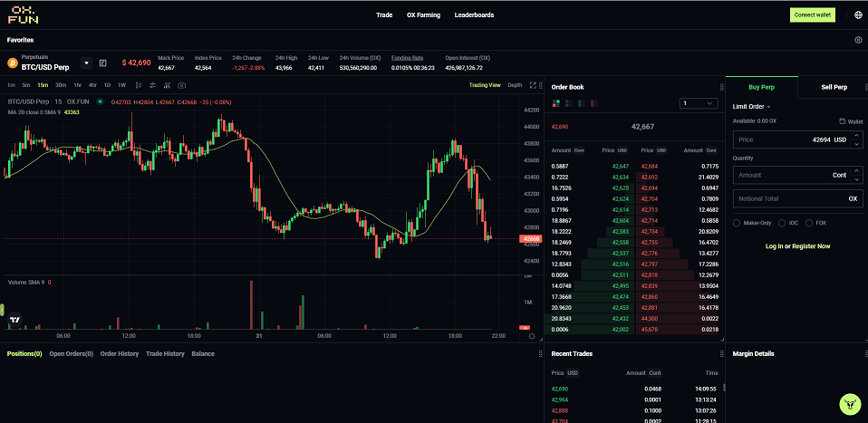
Task: Click Recent Trades scrollbar
Action: click(723, 388)
